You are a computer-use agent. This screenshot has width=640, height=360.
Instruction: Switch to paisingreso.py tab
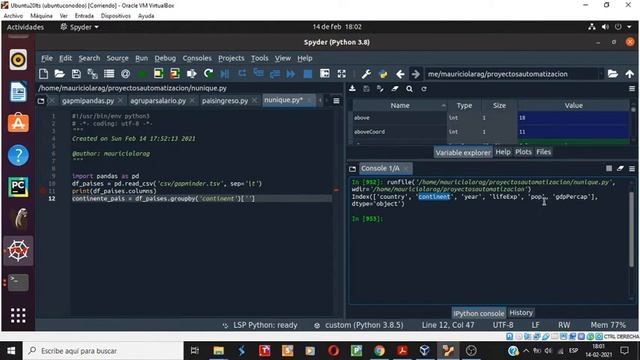(224, 100)
